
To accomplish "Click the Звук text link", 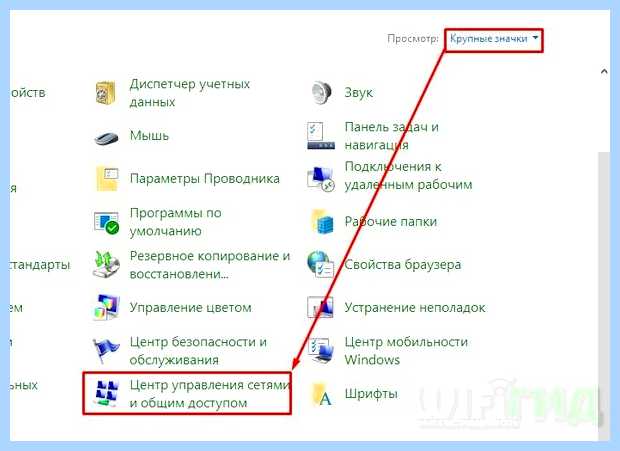I will click(x=359, y=93).
